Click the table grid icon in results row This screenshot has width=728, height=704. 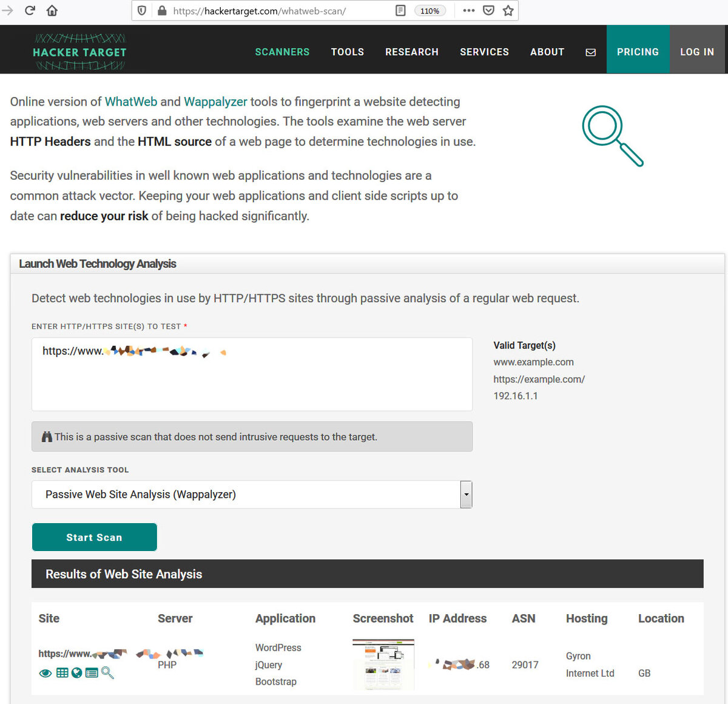click(62, 672)
